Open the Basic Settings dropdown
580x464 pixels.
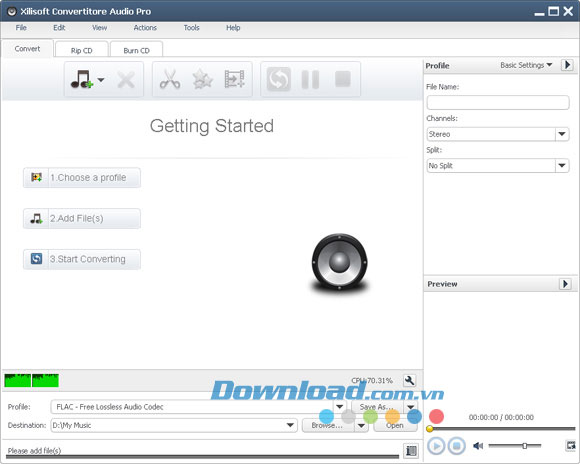click(526, 65)
